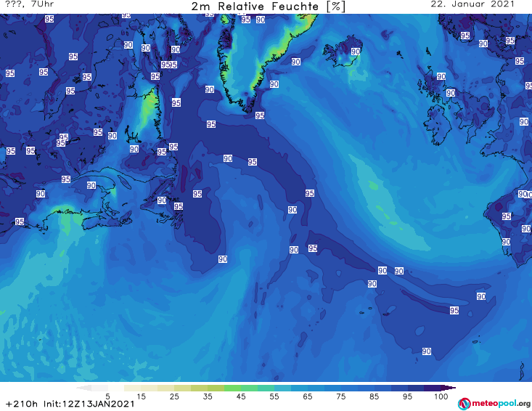Viewport: 532px width, 411px height.
Task: Select the date '22. Januar 2021'
Action: pos(472,4)
